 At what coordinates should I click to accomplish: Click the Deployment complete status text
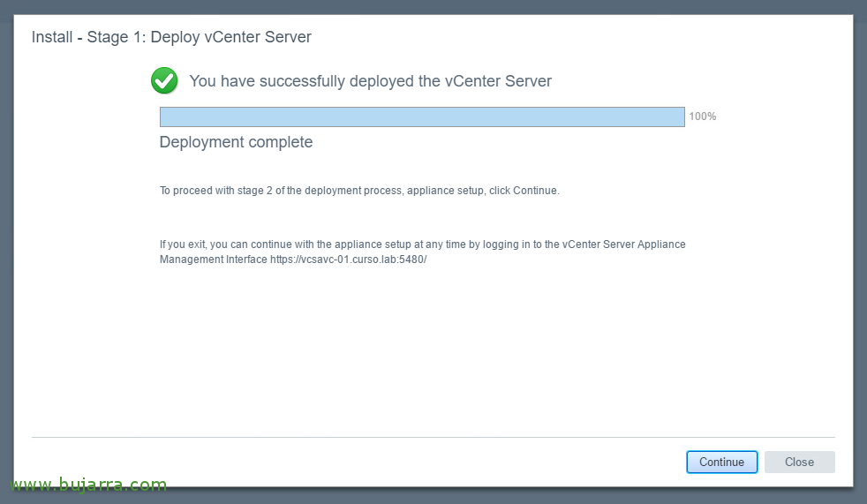pyautogui.click(x=236, y=142)
